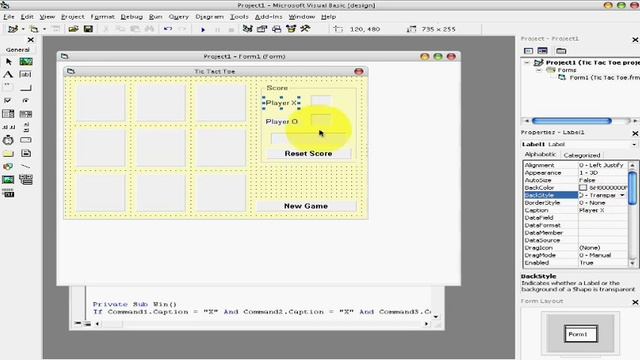Viewport: 640px width, 360px height.
Task: Switch code window to Procedure View
Action: coord(78,324)
